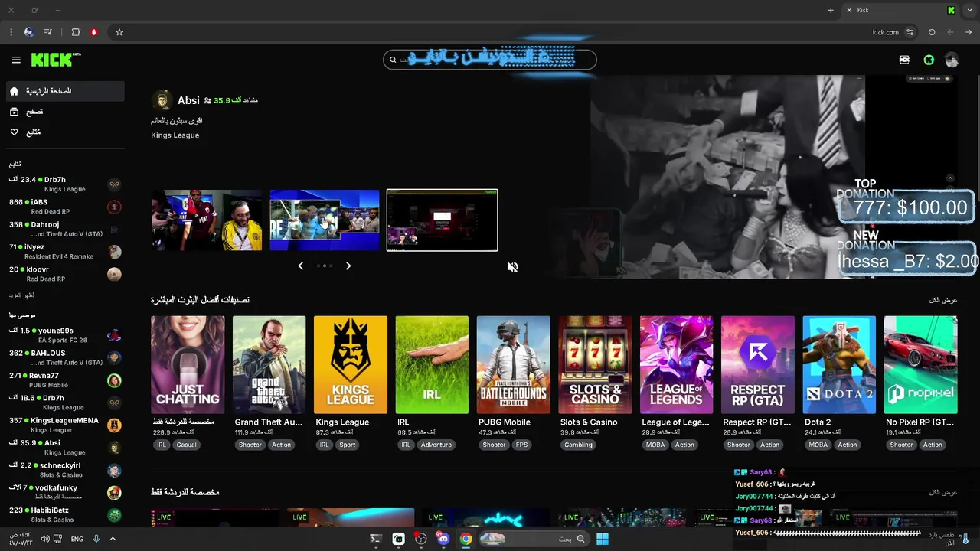Image resolution: width=980 pixels, height=551 pixels.
Task: Open Kings League category card
Action: 351,365
